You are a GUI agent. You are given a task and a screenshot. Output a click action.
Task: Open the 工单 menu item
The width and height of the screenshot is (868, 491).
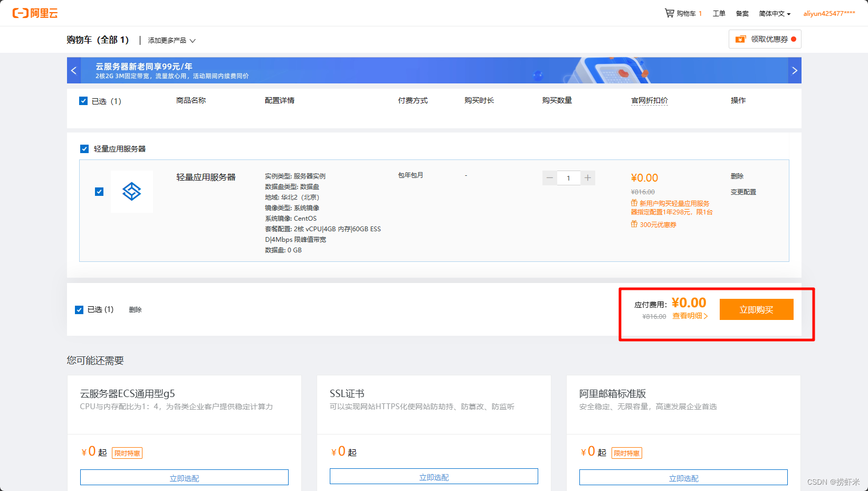[x=719, y=14]
